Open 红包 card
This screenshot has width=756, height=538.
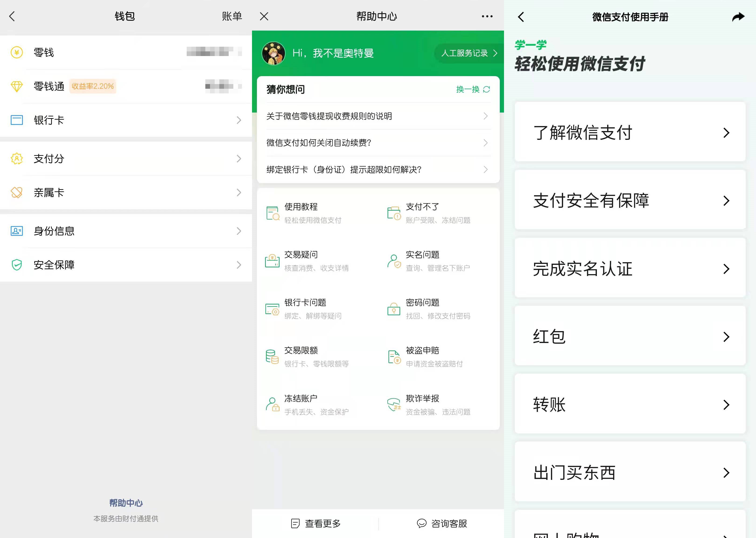(630, 336)
